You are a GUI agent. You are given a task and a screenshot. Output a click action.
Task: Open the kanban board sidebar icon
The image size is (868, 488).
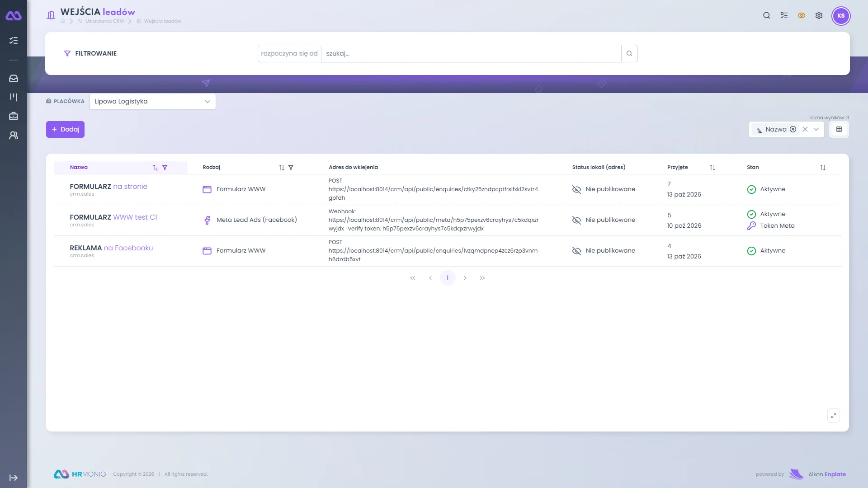coord(14,97)
